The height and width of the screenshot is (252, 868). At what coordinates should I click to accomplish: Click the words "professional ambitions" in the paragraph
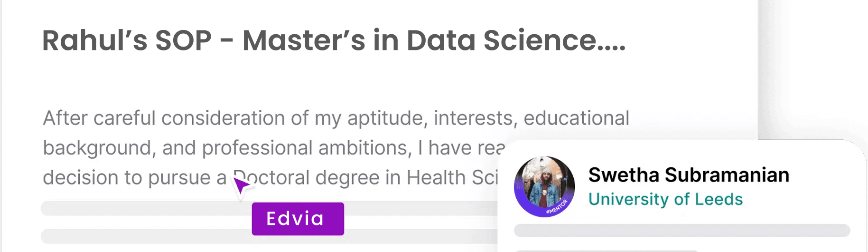coord(306,148)
